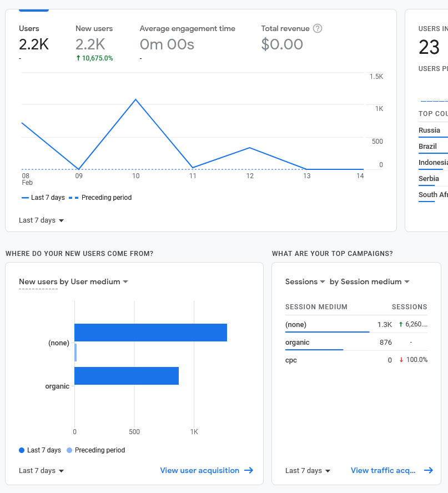Open the Sessions metric dropdown

pos(305,281)
